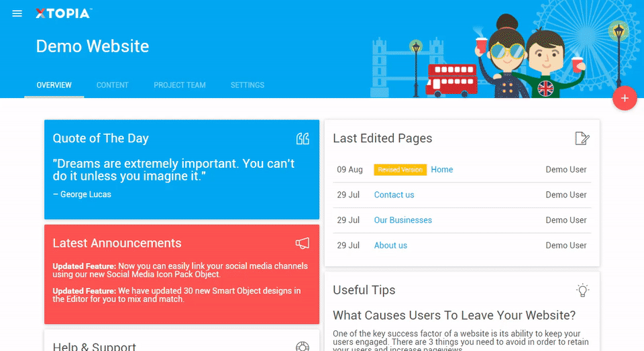Click the quotation marks icon

(303, 138)
